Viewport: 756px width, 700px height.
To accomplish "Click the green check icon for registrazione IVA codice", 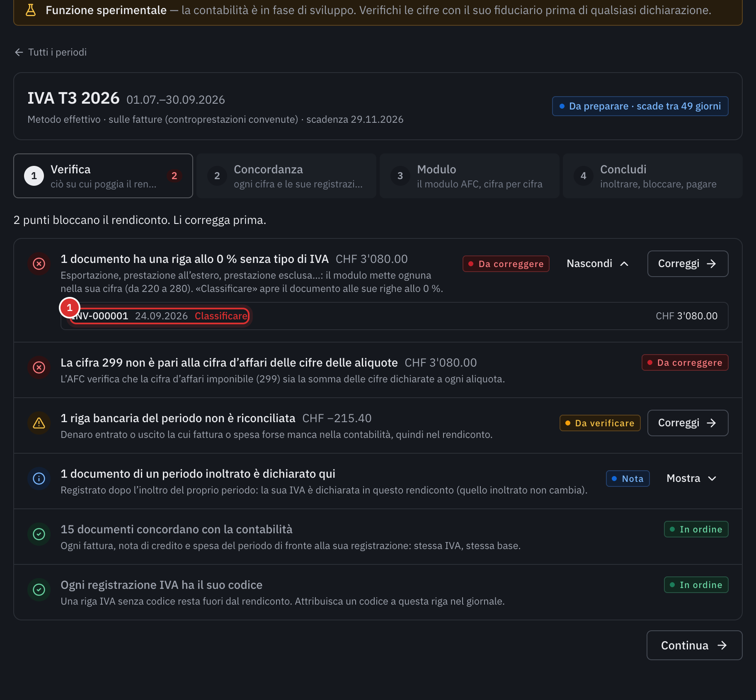I will coord(39,590).
